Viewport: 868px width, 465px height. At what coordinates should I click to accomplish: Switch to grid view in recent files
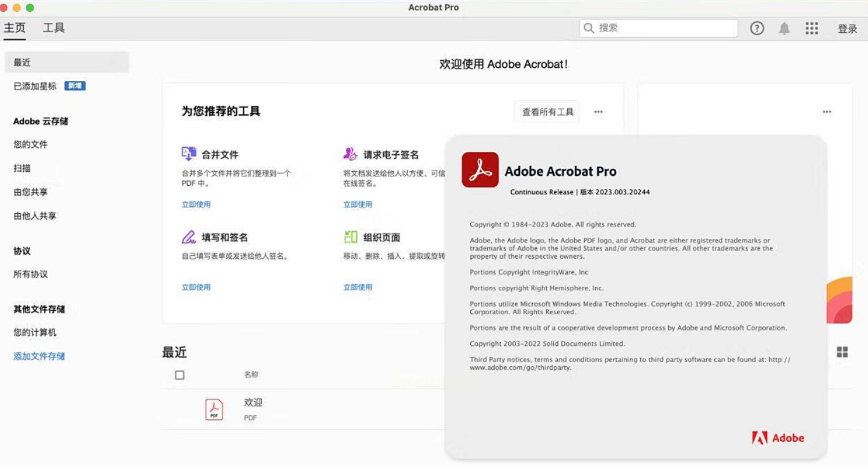(842, 352)
